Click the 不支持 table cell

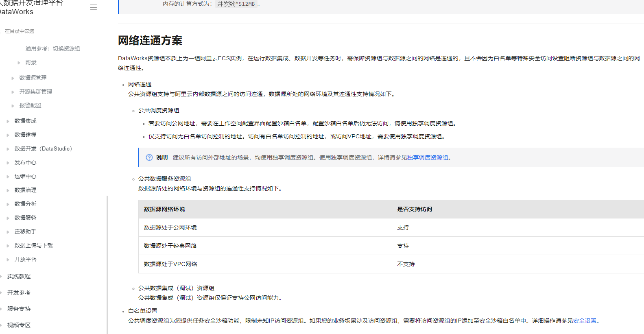518,264
